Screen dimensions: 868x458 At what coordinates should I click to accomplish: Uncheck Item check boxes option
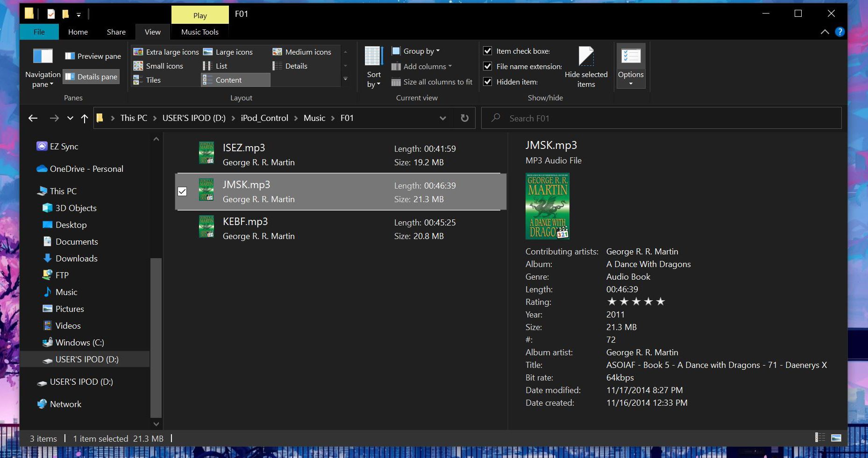(488, 51)
